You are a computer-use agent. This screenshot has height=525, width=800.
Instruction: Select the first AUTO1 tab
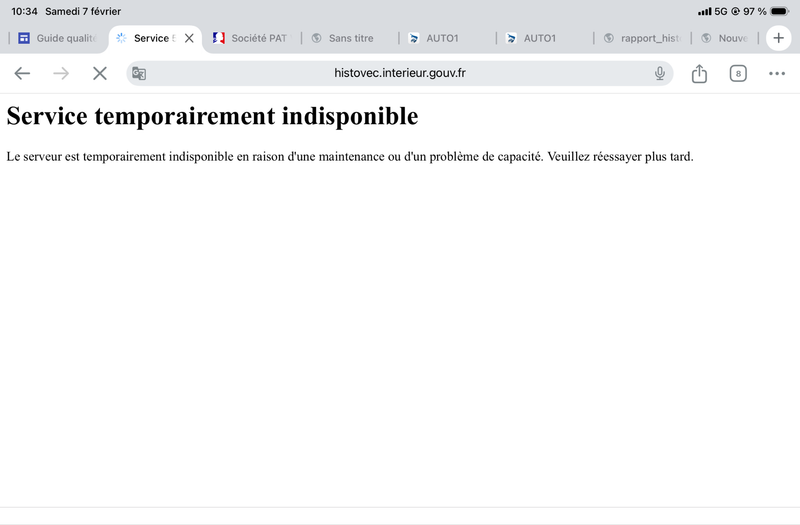tap(448, 38)
